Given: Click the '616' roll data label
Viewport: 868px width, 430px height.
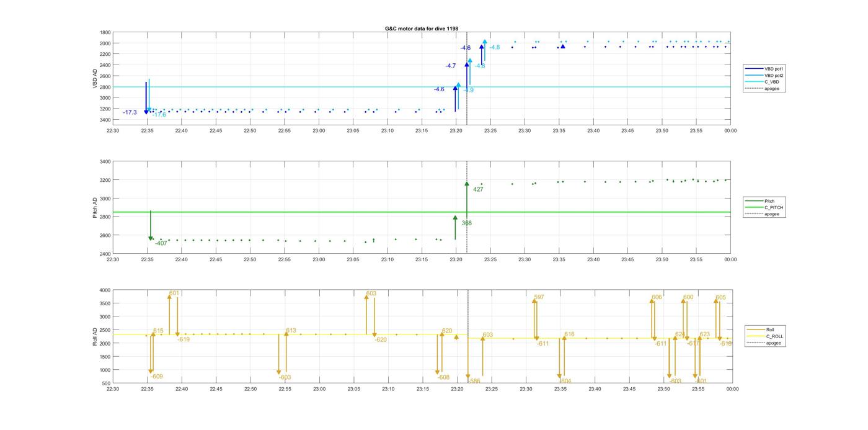Looking at the screenshot, I should [x=569, y=334].
